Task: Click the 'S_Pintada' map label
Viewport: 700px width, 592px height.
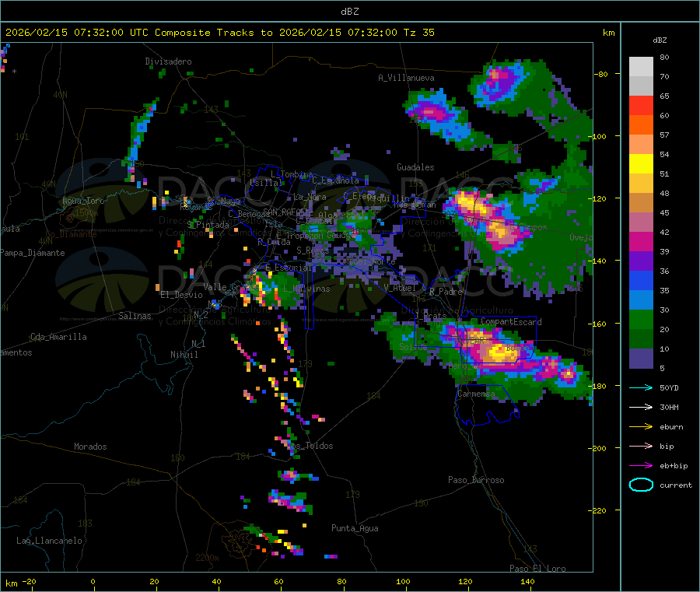Action: [x=208, y=225]
